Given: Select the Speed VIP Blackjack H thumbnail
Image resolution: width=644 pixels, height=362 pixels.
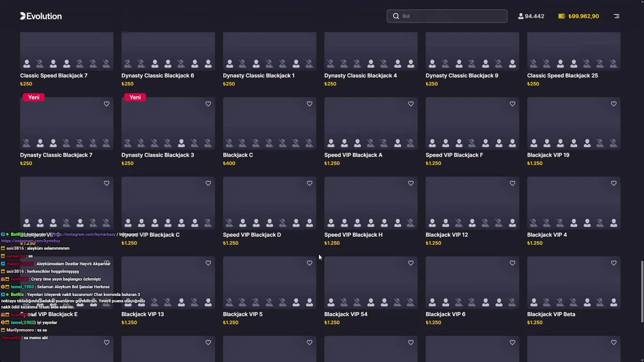Looking at the screenshot, I should click(371, 203).
